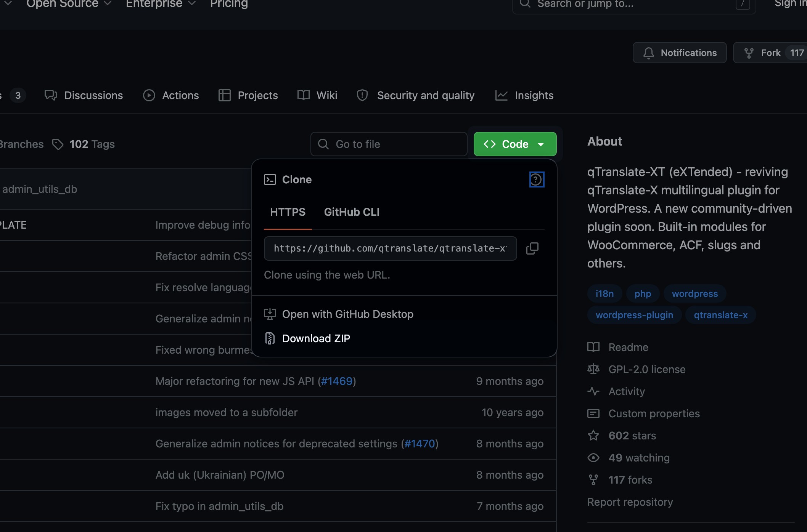Click the Wiki book icon
This screenshot has width=807, height=532.
[x=304, y=95]
